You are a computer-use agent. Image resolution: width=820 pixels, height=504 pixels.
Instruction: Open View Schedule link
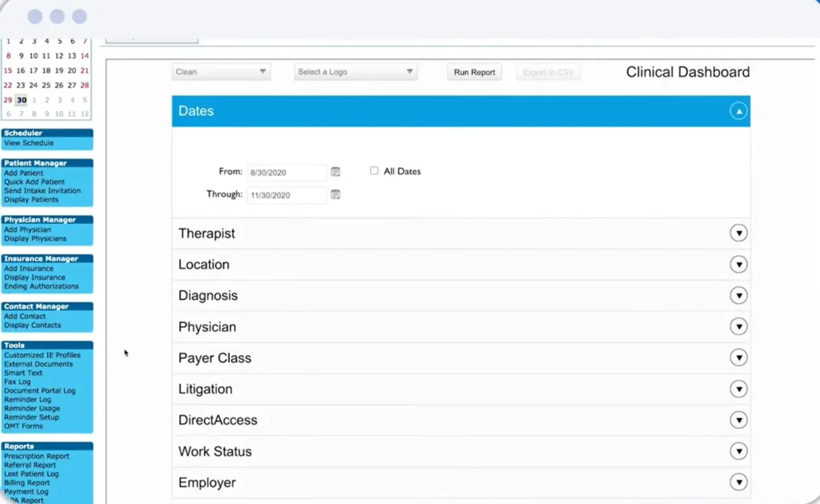point(29,142)
